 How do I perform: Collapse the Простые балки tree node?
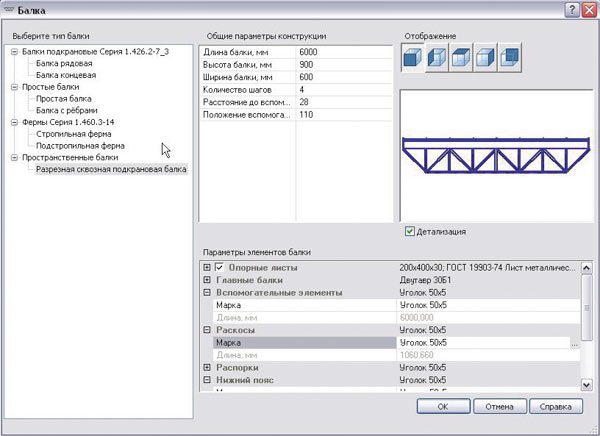pyautogui.click(x=15, y=88)
